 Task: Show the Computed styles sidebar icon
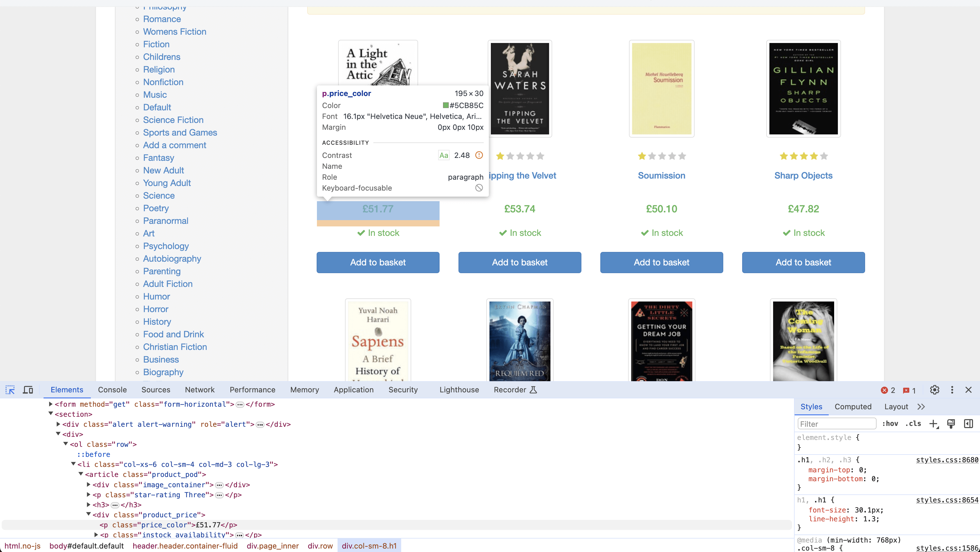click(969, 424)
